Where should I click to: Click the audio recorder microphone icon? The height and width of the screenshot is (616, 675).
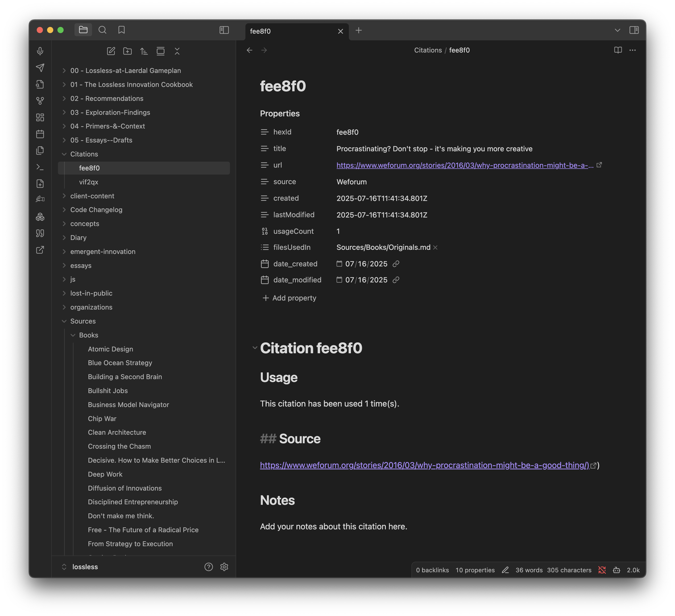click(40, 51)
